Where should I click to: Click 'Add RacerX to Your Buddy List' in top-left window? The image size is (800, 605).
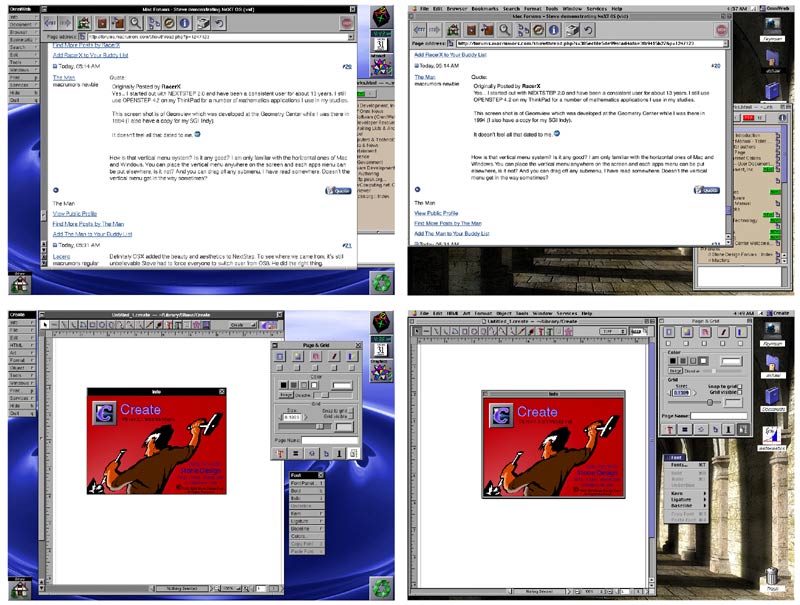(90, 55)
